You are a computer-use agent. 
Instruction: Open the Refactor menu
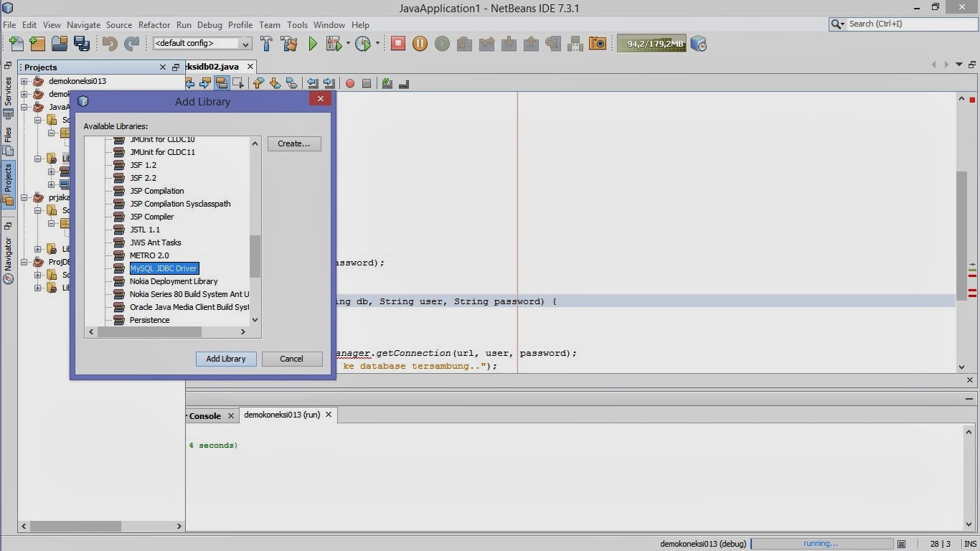pyautogui.click(x=154, y=24)
